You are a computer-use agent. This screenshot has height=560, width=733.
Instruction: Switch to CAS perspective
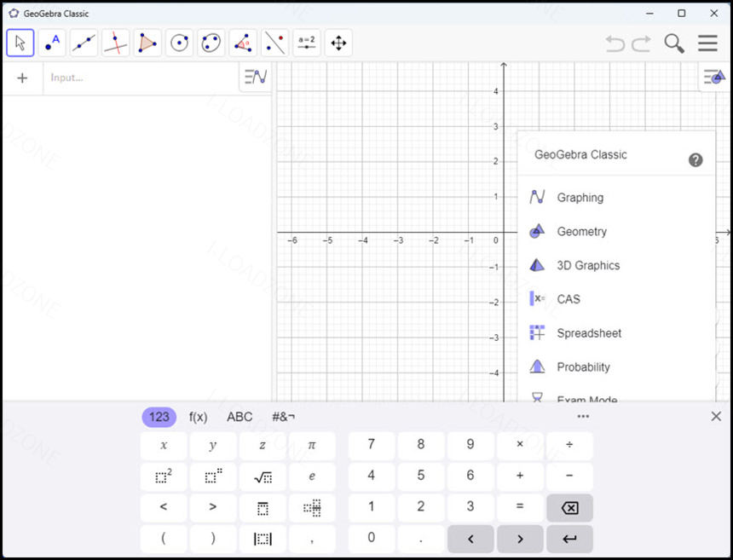(x=616, y=299)
